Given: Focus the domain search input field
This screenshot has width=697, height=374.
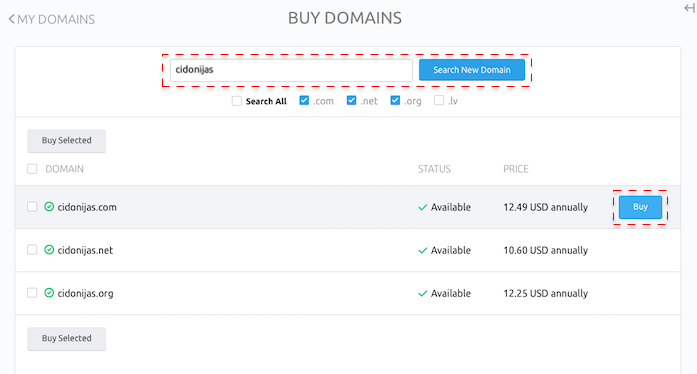Looking at the screenshot, I should [x=291, y=70].
